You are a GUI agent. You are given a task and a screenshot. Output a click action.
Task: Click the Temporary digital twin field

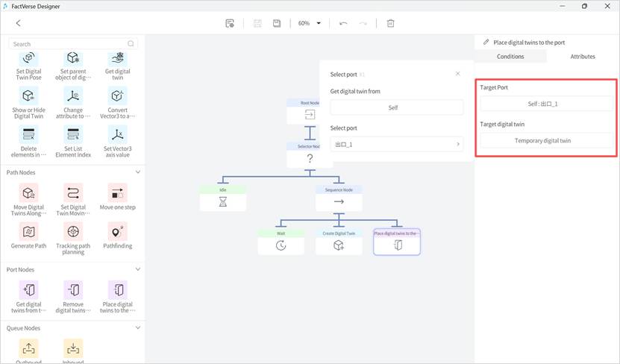tap(547, 140)
